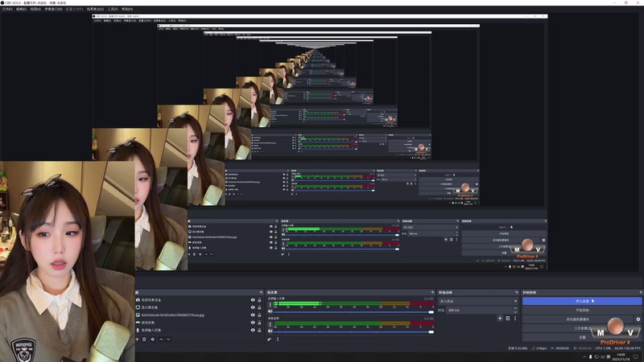The image size is (644, 362).
Task: Click the system tray network icon
Action: [x=597, y=356]
